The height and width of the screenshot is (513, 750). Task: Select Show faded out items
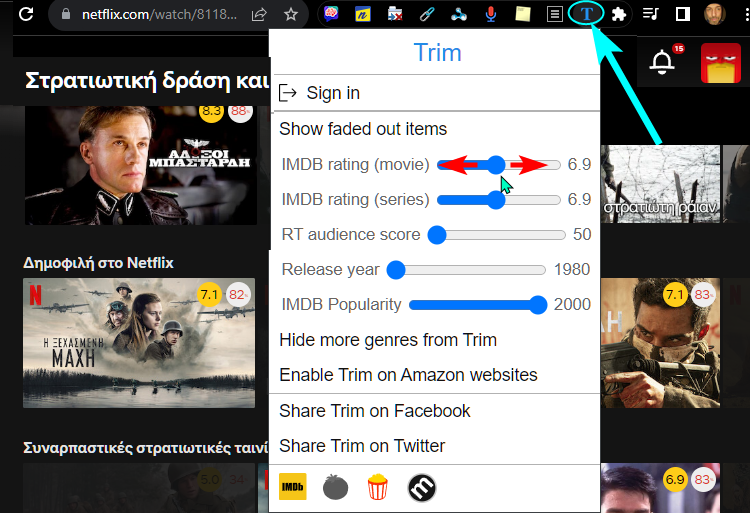(363, 129)
